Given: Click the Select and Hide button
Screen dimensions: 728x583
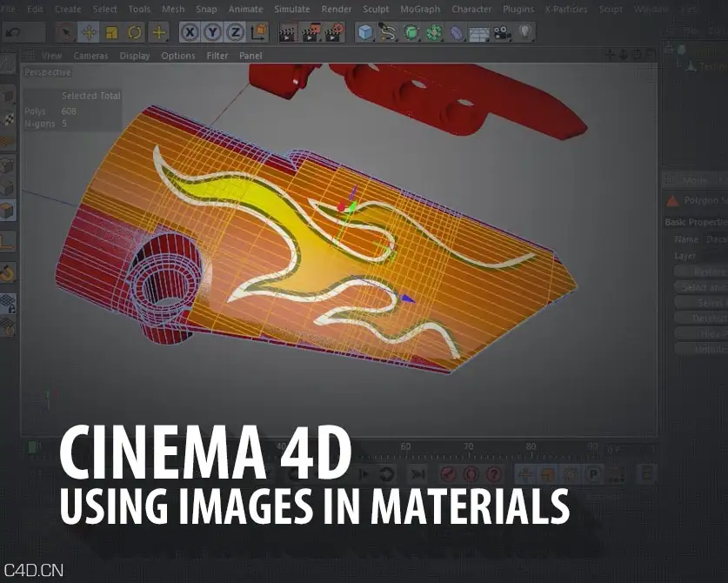Looking at the screenshot, I should [x=701, y=287].
